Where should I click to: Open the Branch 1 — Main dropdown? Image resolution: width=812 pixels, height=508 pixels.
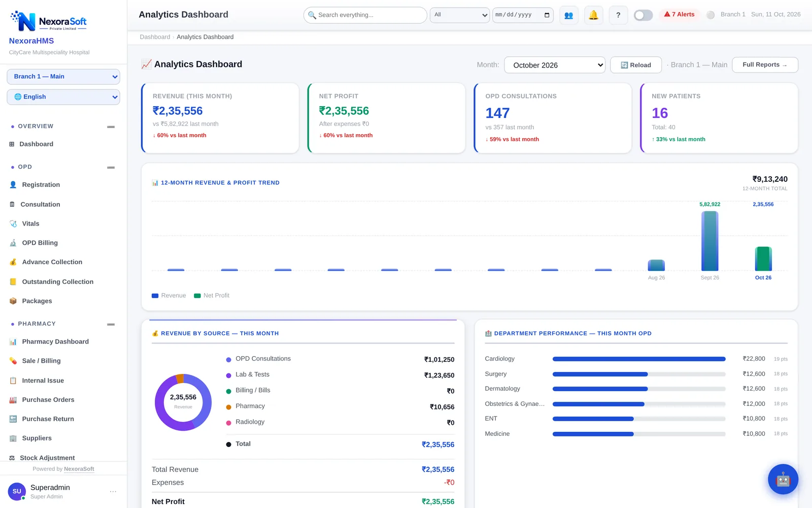pyautogui.click(x=63, y=77)
